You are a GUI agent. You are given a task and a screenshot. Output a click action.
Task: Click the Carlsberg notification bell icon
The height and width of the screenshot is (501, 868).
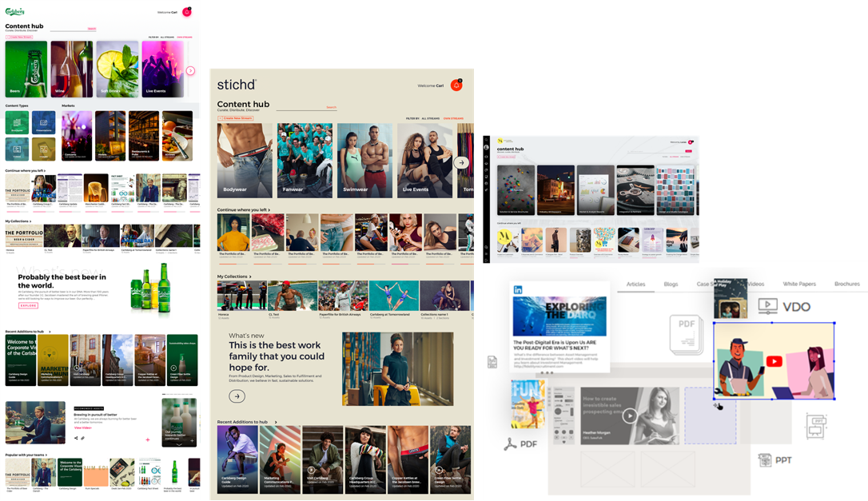click(187, 12)
